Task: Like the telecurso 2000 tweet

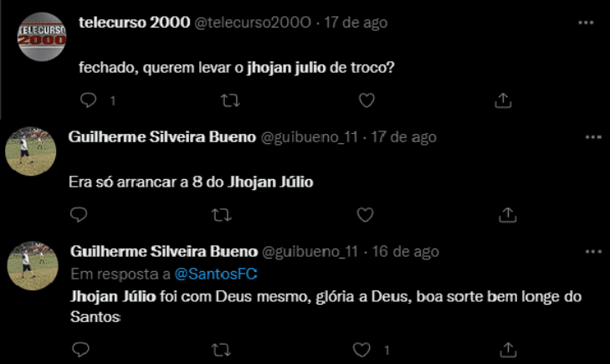Action: coord(366,100)
